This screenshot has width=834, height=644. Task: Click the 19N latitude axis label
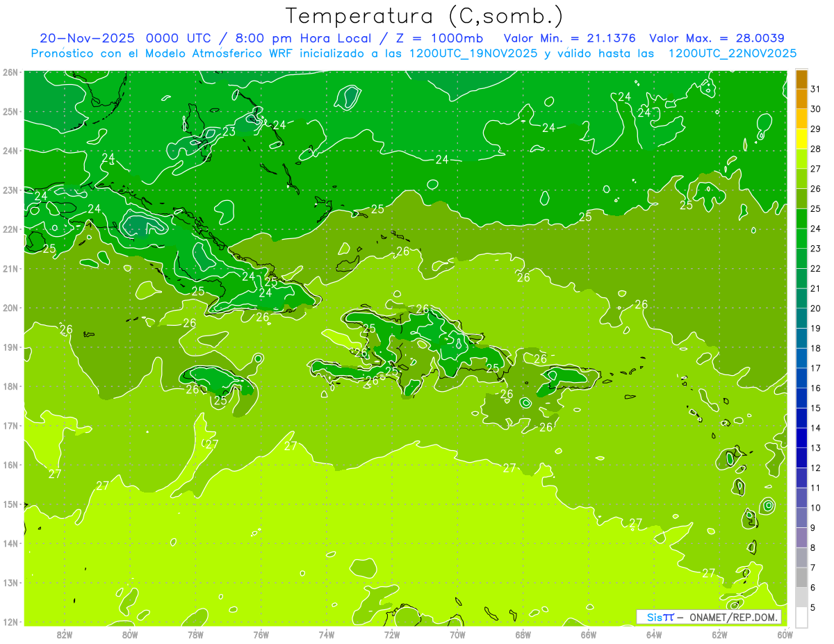10,347
